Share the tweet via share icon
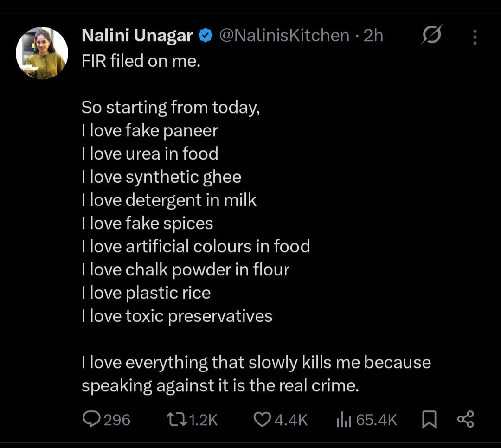This screenshot has width=501, height=448. coord(465,419)
